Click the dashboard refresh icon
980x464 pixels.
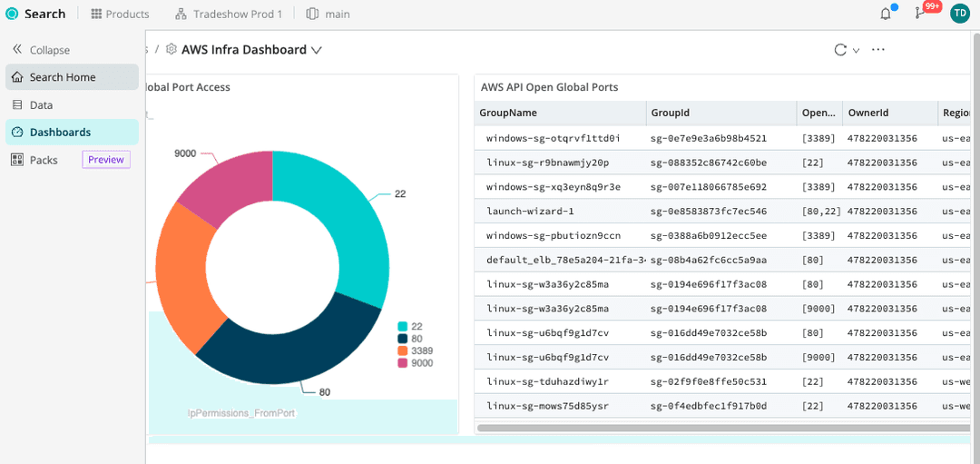point(840,50)
